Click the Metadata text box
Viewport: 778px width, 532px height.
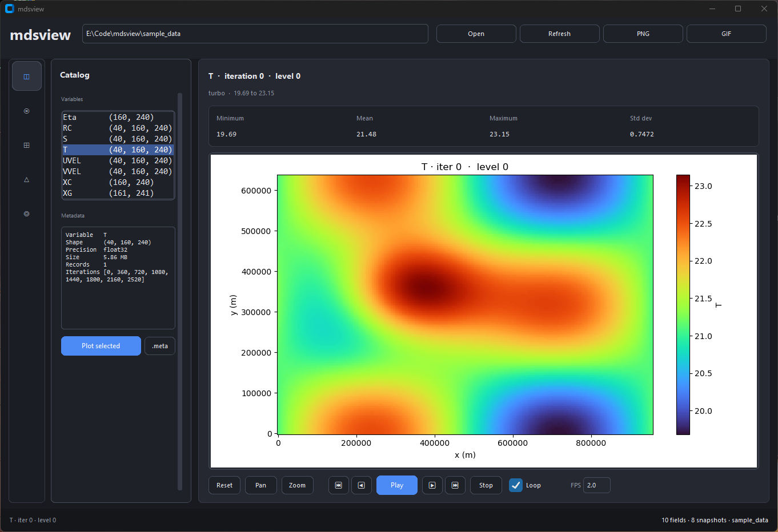tap(118, 278)
